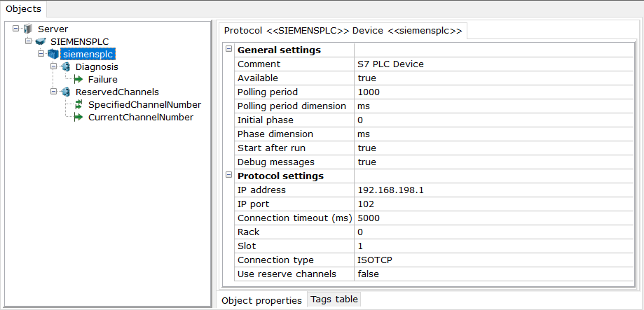The width and height of the screenshot is (644, 310).
Task: Click the Polling period dimension value ms
Action: click(494, 106)
